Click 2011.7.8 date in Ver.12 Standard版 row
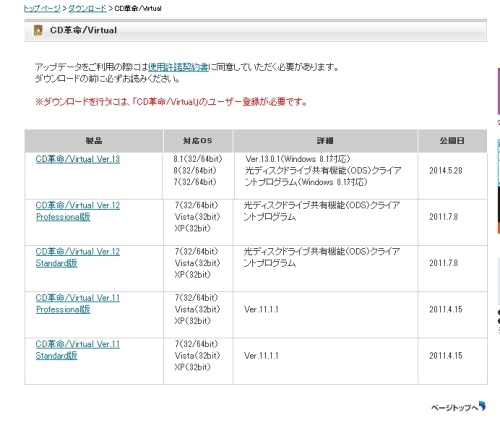This screenshot has width=500, height=423. click(444, 263)
